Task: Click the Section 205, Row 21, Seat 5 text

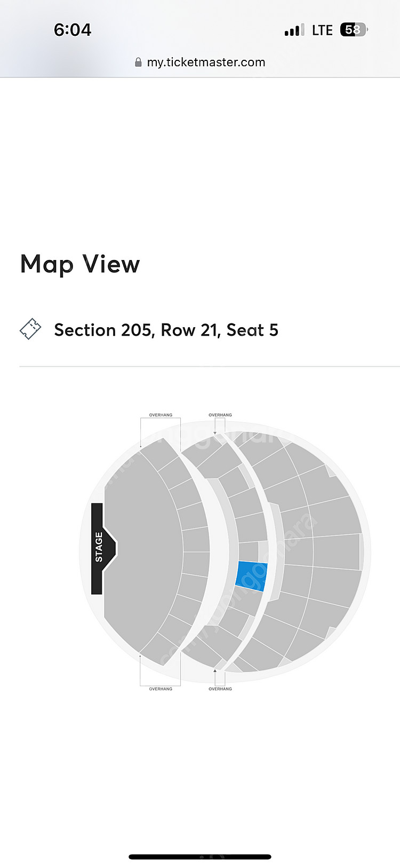Action: point(166,330)
